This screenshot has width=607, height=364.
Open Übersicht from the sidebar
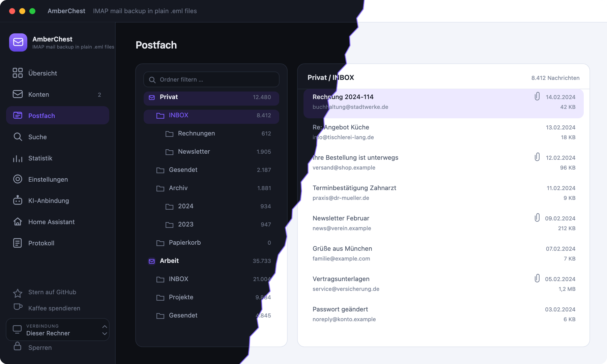click(58, 73)
